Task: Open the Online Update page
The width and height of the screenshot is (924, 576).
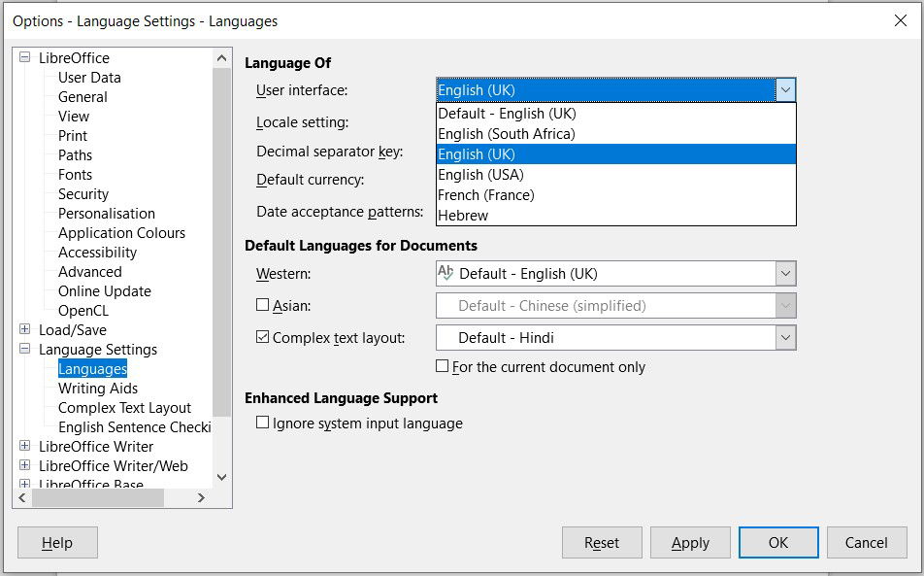Action: pyautogui.click(x=104, y=291)
